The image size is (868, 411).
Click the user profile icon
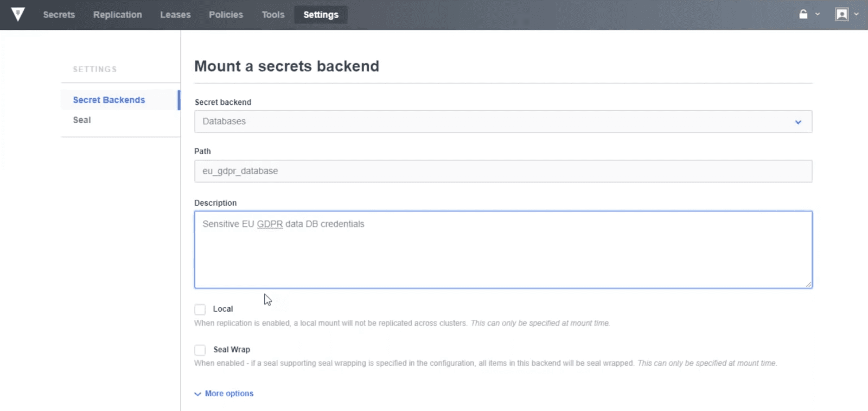click(841, 14)
